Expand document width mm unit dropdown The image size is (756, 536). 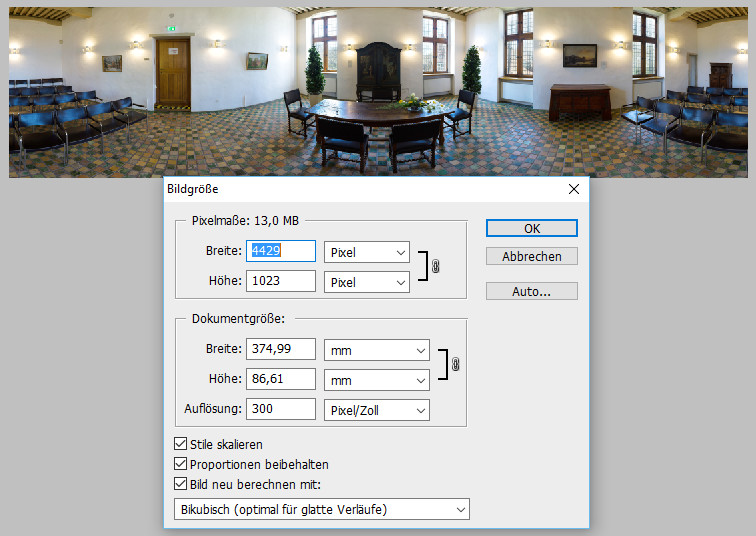click(x=377, y=350)
